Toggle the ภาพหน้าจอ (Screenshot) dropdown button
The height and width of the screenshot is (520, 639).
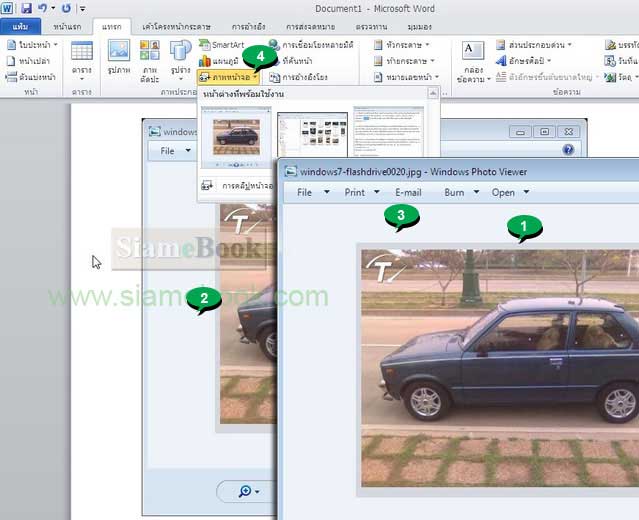tap(228, 77)
